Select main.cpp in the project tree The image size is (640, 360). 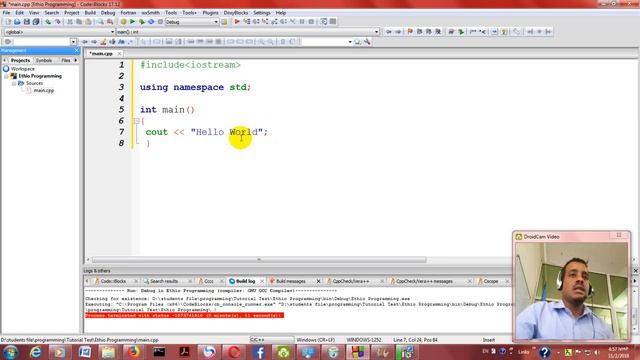(x=44, y=91)
